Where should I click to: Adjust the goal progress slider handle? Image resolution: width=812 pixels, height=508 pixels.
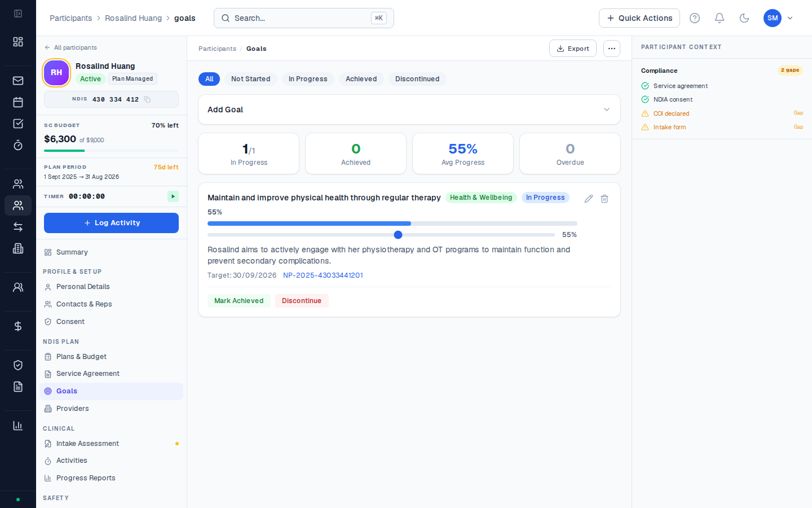click(398, 235)
